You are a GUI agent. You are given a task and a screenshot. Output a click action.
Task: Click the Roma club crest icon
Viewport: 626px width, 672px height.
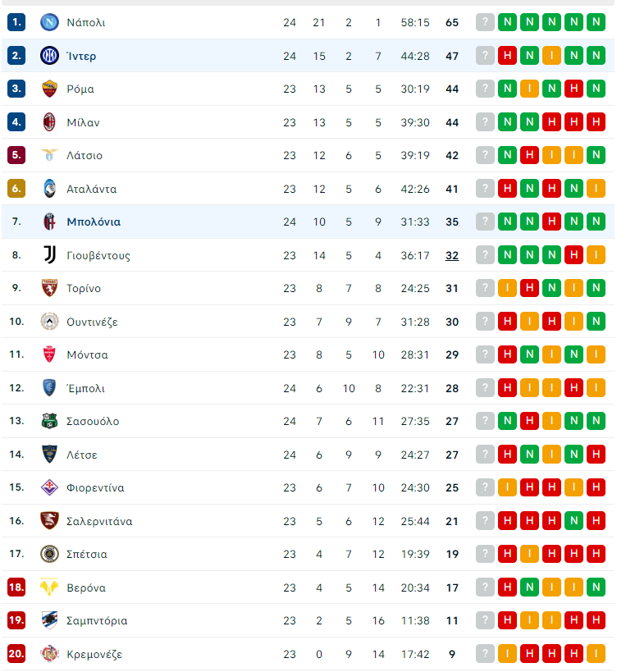tap(49, 89)
